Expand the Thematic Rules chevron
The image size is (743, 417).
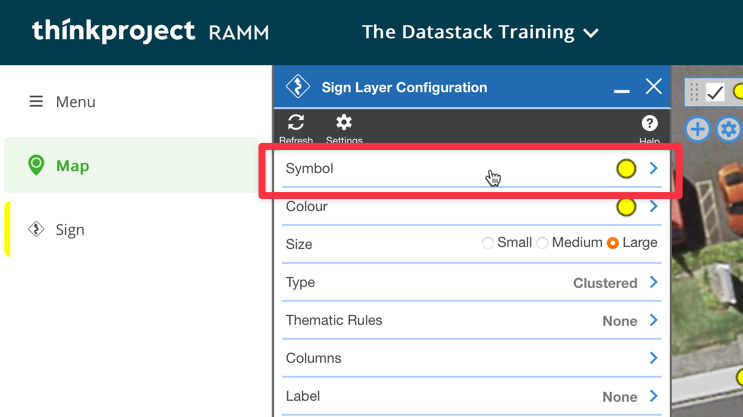(654, 320)
